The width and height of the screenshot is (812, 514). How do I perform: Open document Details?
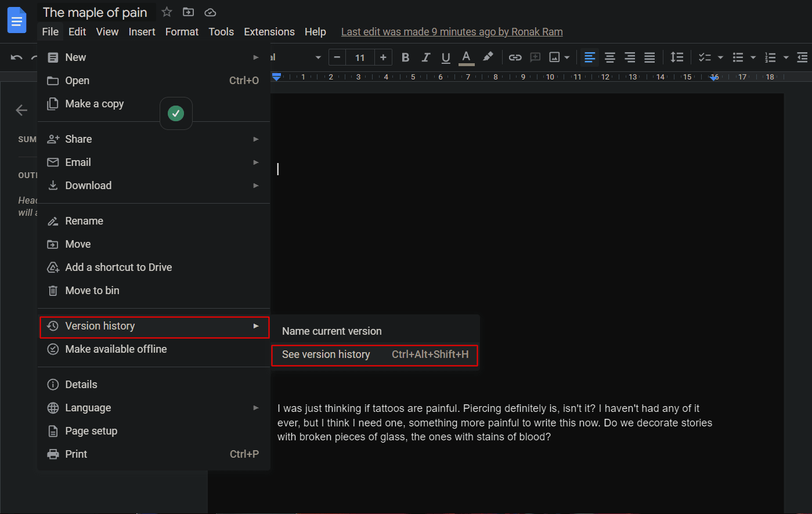point(154,385)
